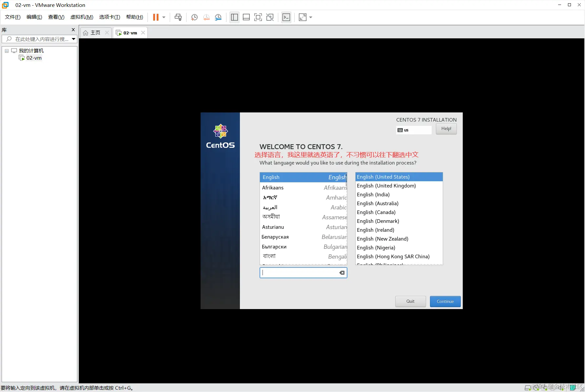
Task: Open the 帮助(H) menu
Action: (x=134, y=17)
